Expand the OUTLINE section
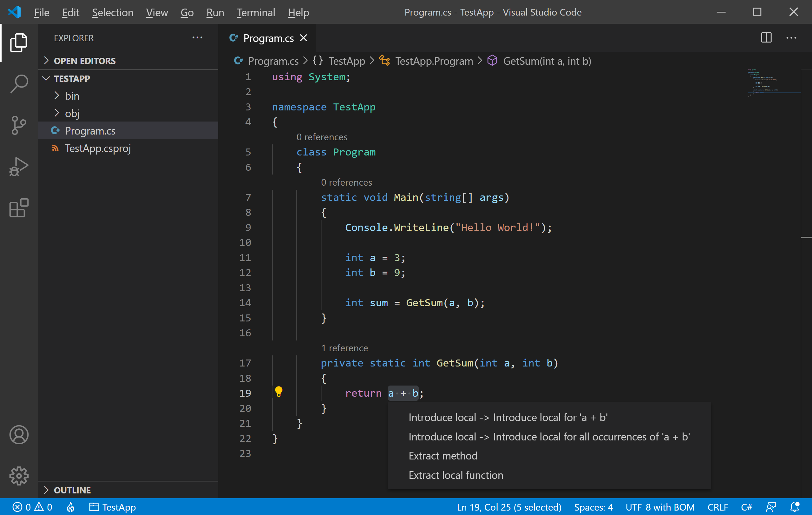This screenshot has height=515, width=812. pyautogui.click(x=72, y=490)
